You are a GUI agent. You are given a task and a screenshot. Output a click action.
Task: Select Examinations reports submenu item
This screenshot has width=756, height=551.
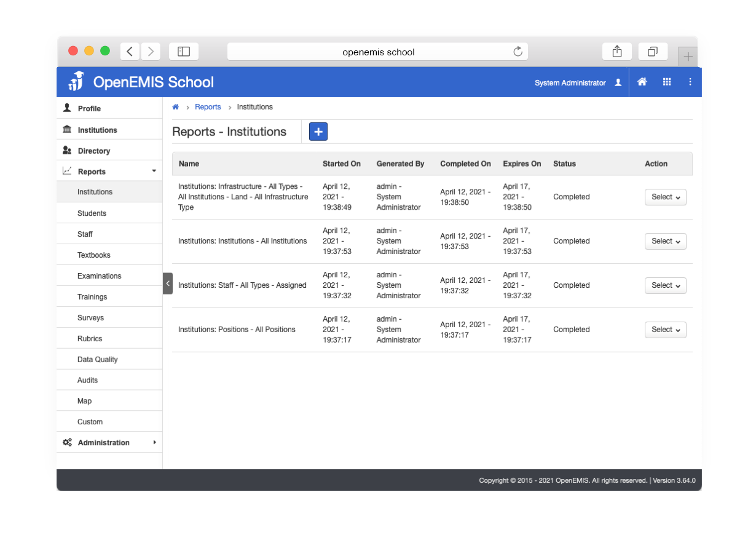coord(109,276)
